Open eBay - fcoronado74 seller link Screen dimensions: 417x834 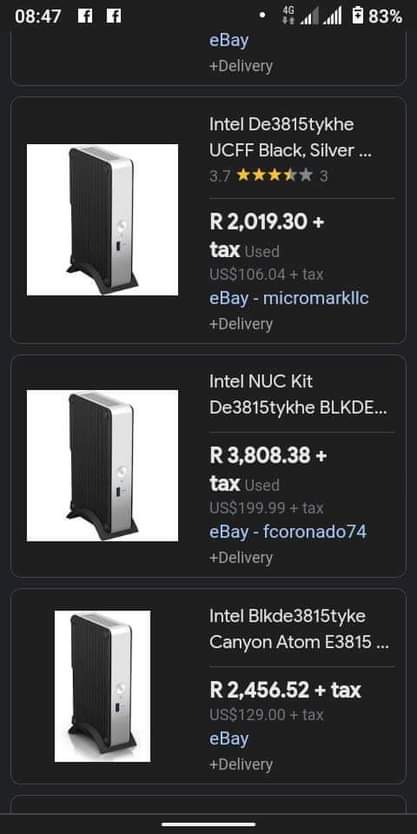288,531
